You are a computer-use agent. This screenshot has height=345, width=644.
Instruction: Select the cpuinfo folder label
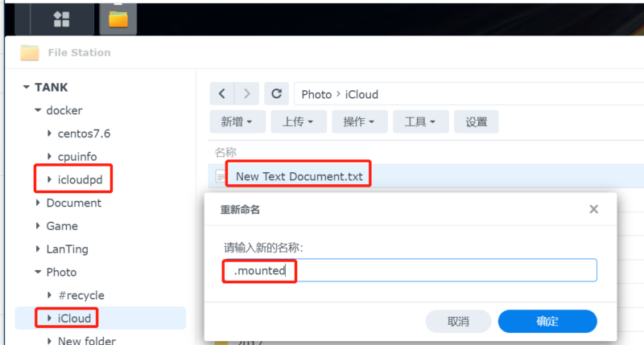(x=77, y=157)
